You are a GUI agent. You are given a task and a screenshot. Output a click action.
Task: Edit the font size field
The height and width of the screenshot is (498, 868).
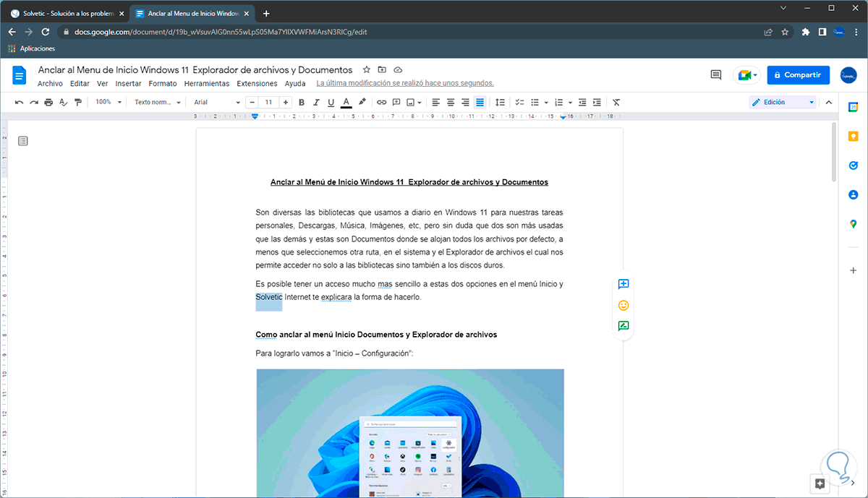pos(269,103)
